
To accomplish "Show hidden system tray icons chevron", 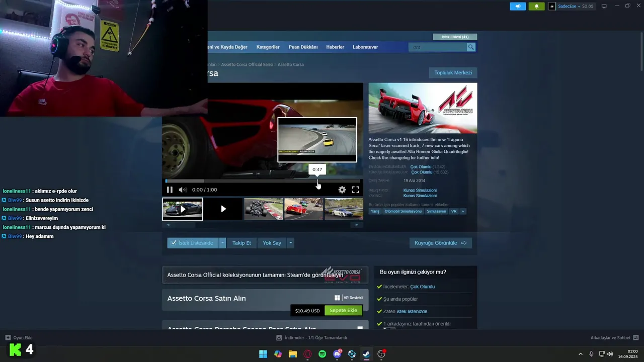I will coord(581,354).
